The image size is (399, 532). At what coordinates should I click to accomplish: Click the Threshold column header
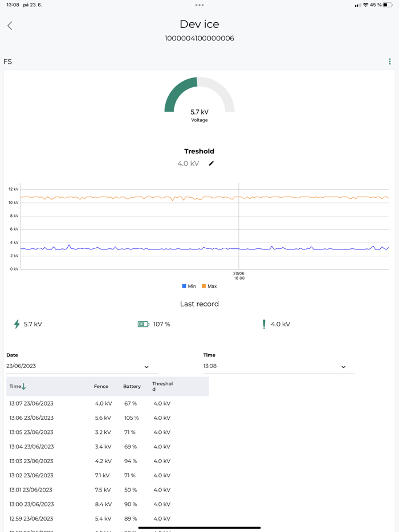click(x=162, y=386)
